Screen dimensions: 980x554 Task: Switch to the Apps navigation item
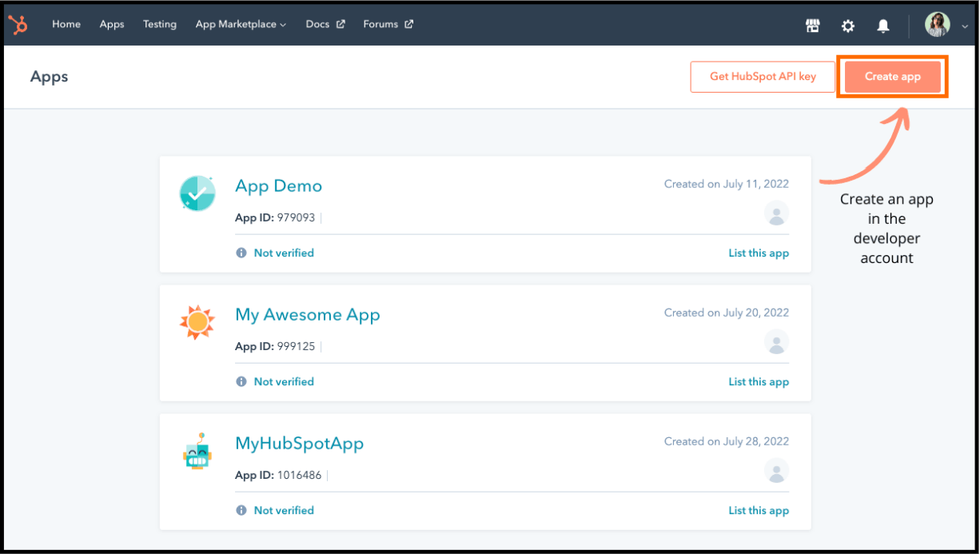[x=111, y=24]
